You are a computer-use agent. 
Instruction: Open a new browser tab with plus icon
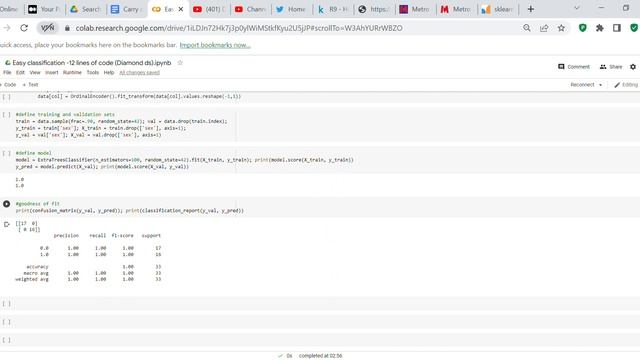tap(531, 9)
